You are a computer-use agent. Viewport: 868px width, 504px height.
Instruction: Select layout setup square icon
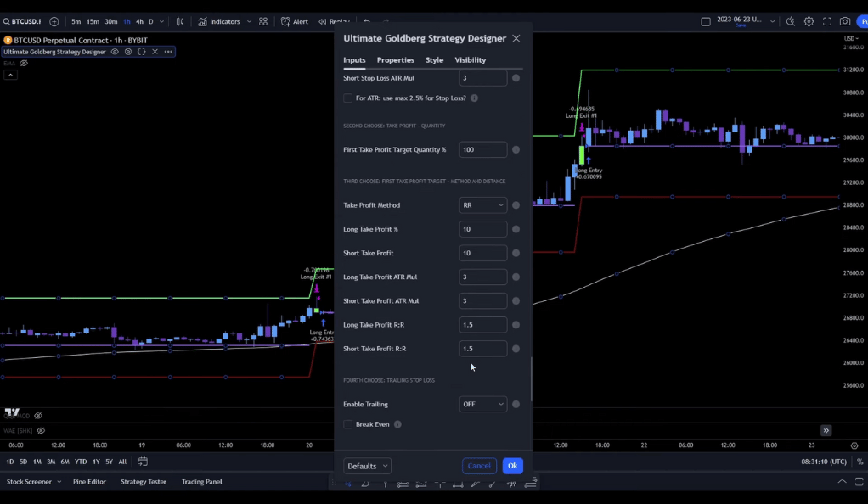tap(705, 21)
